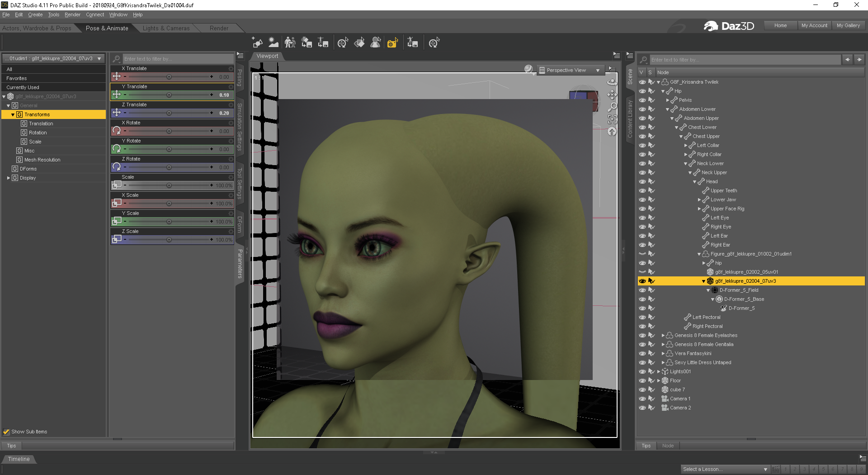Open the draw style sphere menu
The image size is (868, 475).
(528, 69)
